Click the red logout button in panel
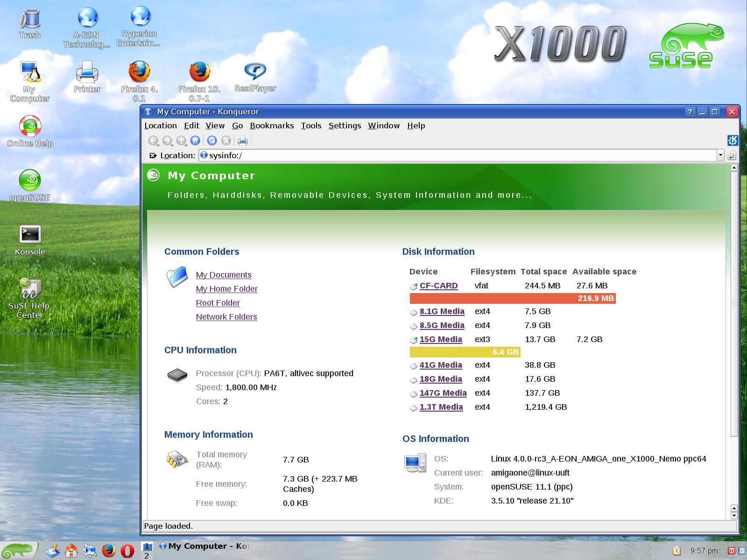Image resolution: width=747 pixels, height=560 pixels. [732, 551]
